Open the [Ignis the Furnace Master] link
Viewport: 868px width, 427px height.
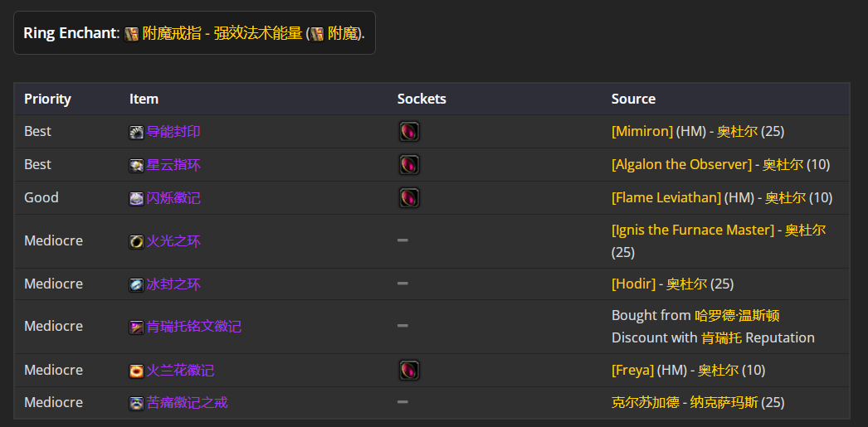click(693, 230)
